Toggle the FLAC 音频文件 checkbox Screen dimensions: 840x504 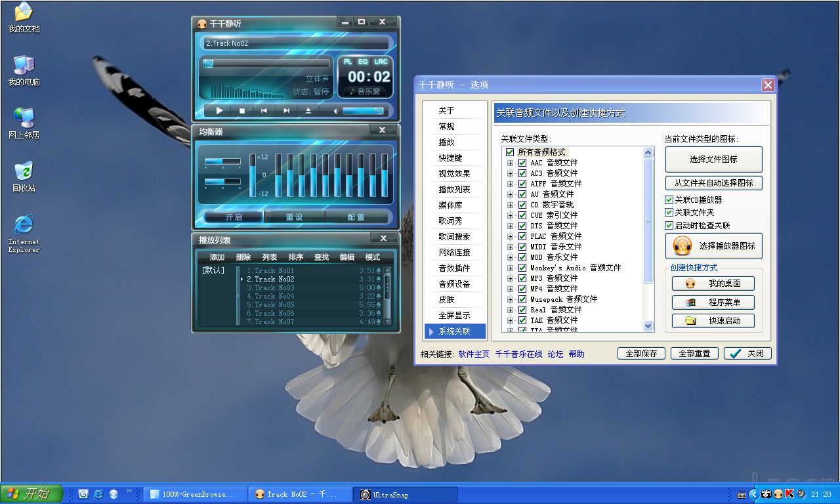coord(522,236)
